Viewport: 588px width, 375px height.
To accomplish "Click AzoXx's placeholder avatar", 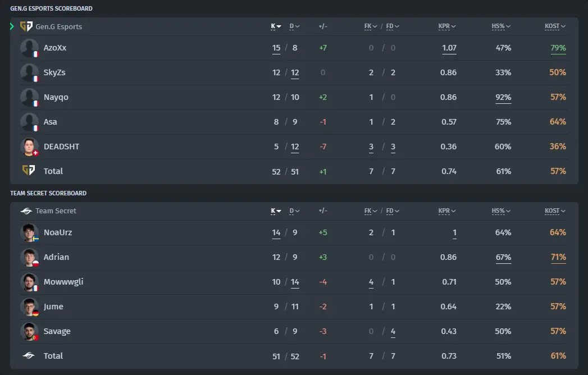I will tap(29, 48).
